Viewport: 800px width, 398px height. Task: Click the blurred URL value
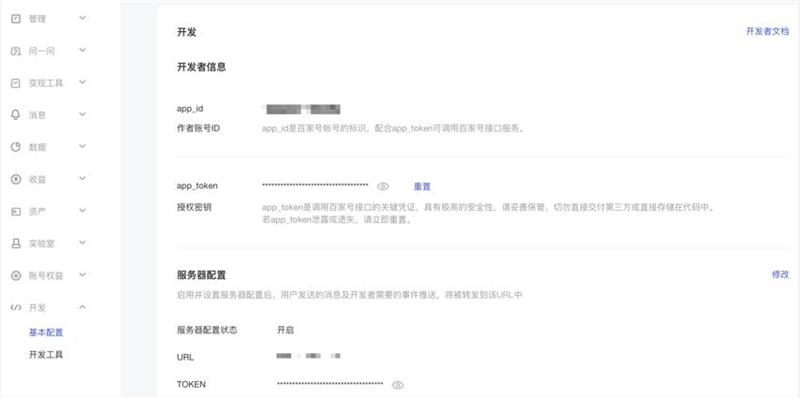(x=308, y=356)
